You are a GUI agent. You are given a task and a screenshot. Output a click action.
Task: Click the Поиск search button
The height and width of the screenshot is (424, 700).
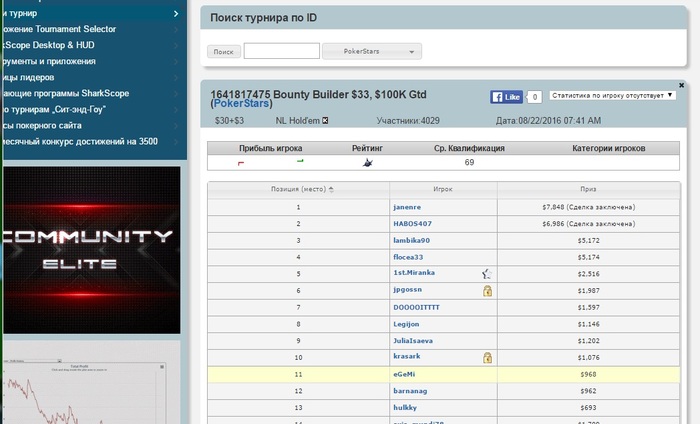click(x=224, y=52)
